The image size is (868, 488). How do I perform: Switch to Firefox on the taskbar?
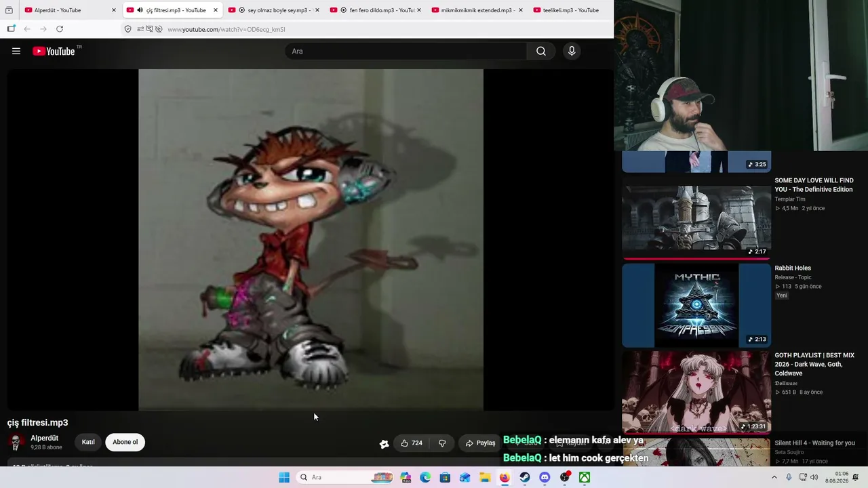pos(505,477)
